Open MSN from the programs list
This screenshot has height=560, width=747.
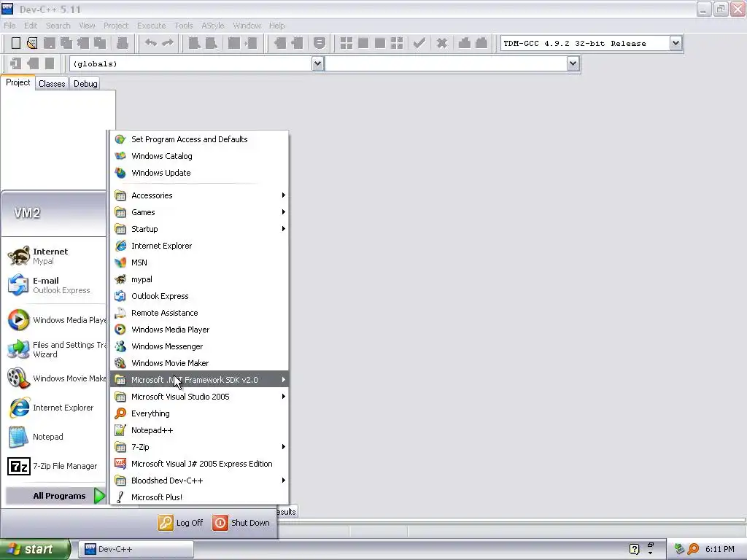point(199,262)
